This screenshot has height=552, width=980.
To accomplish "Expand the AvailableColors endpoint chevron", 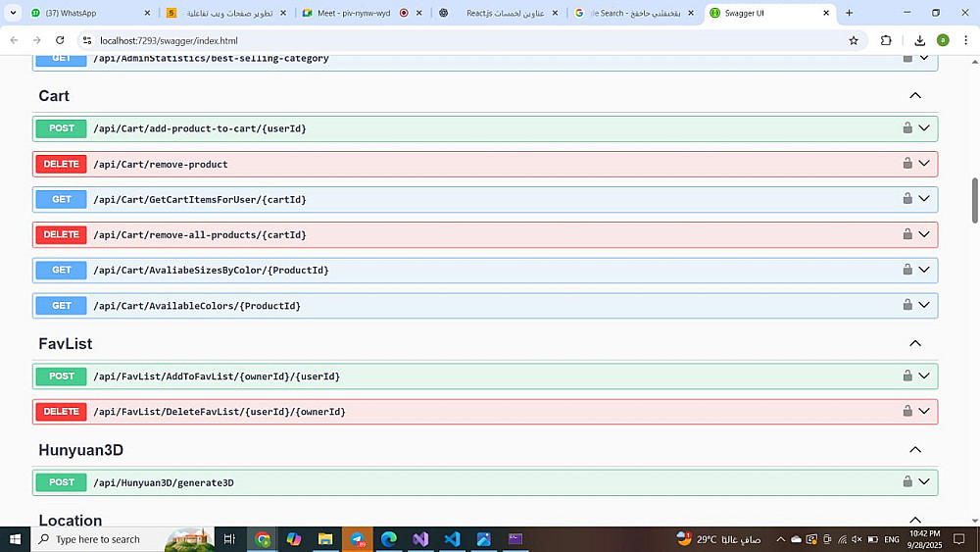I will point(924,305).
